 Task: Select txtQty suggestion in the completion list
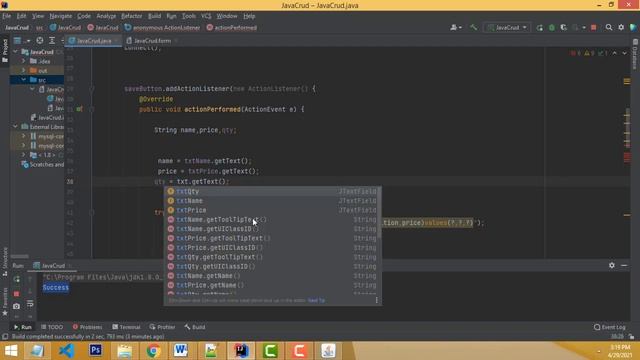(x=272, y=191)
